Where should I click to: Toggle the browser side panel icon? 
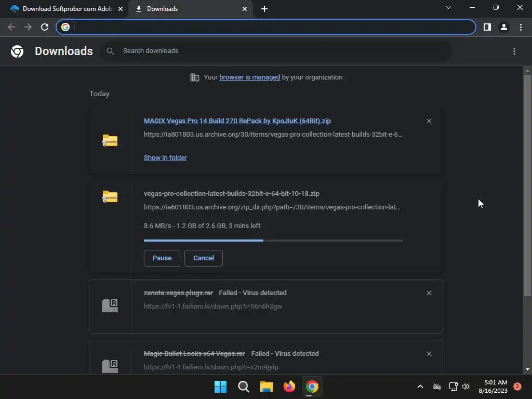click(487, 27)
